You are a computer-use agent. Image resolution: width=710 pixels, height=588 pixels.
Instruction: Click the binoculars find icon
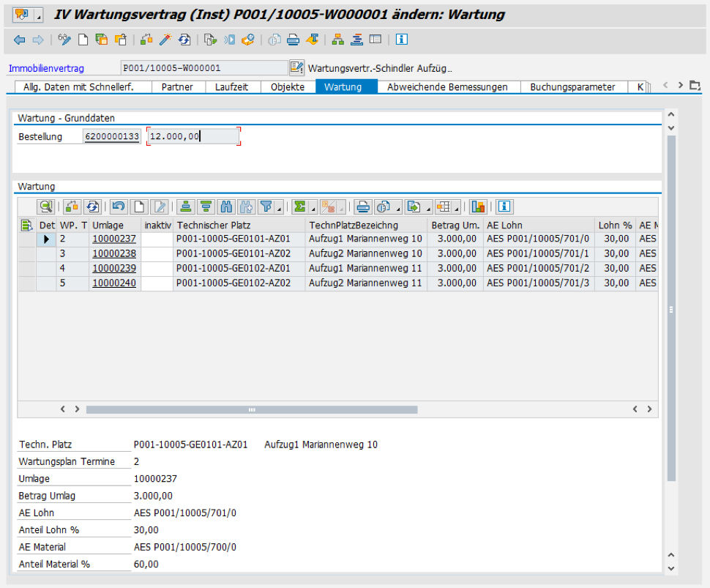[226, 206]
